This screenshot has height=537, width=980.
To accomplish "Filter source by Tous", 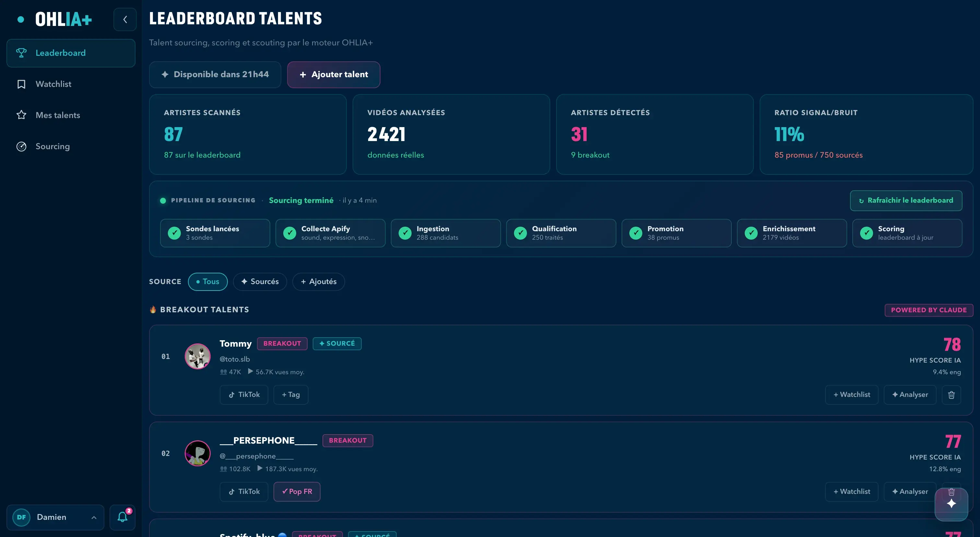I will 208,281.
